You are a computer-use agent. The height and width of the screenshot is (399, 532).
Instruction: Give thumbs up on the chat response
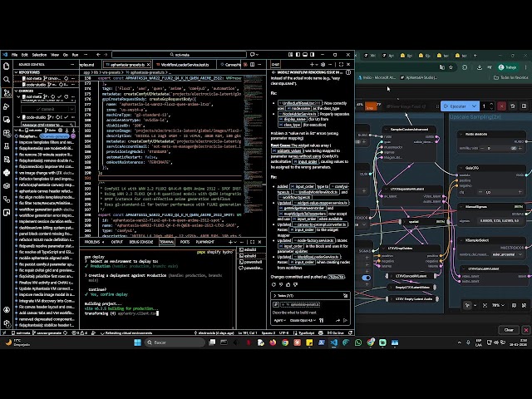coord(288,285)
